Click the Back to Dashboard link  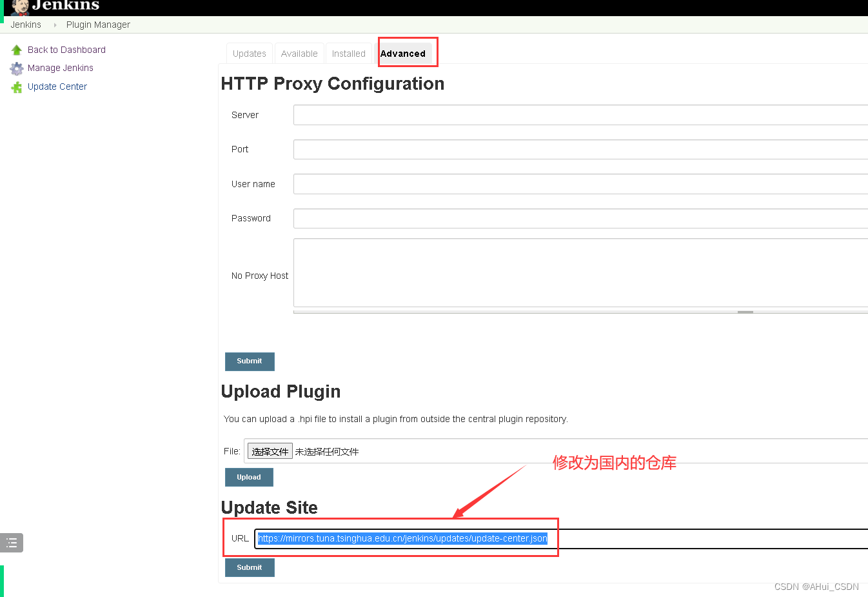66,50
